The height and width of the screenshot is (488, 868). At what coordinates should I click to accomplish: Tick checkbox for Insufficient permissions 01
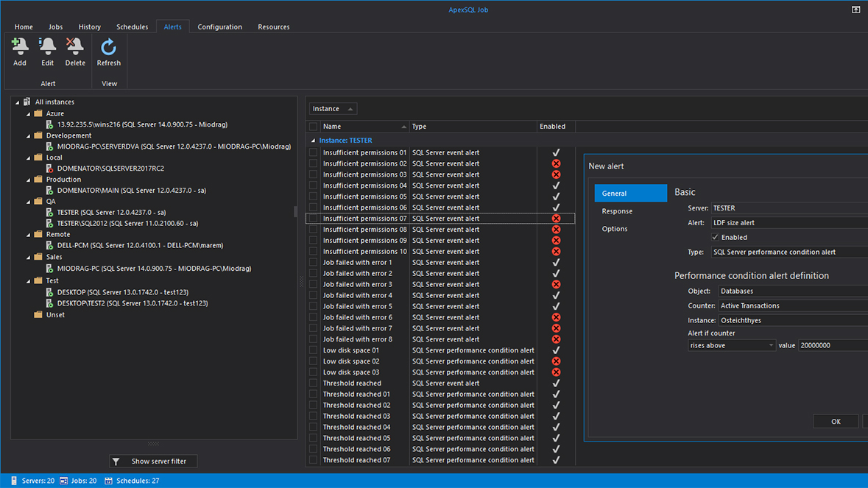click(314, 153)
